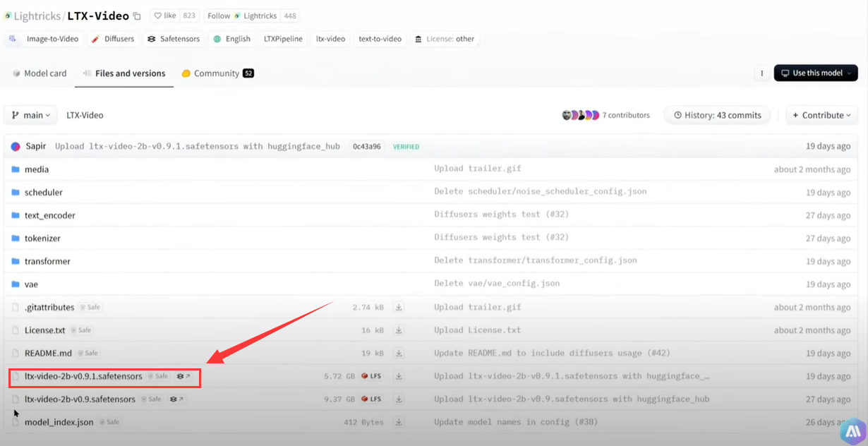
Task: Open commit 'Upload trailer.gif' for media folder
Action: pyautogui.click(x=478, y=169)
